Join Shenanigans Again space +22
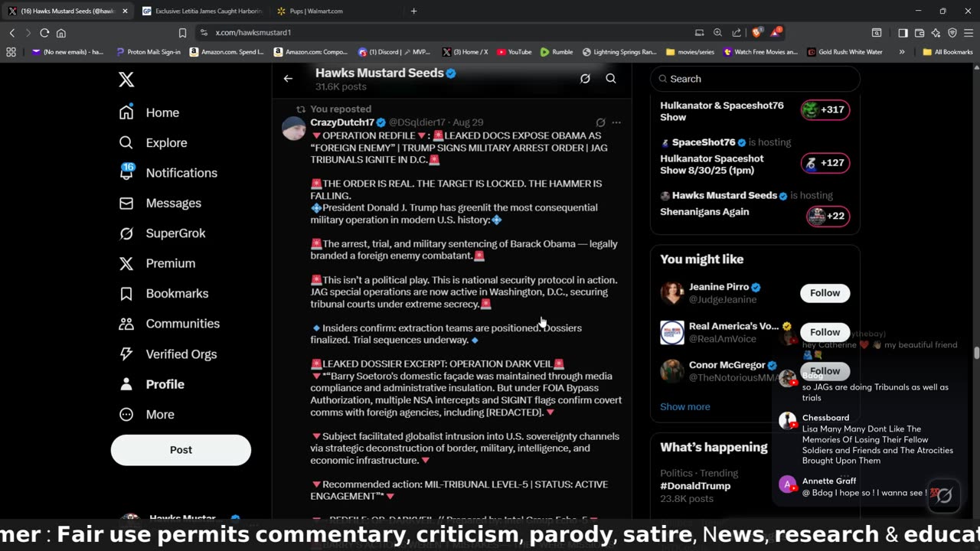The width and height of the screenshot is (980, 551). [x=828, y=216]
